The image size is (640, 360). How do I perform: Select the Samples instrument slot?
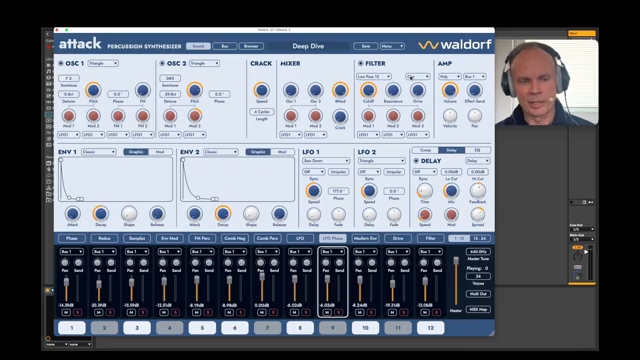pos(137,238)
